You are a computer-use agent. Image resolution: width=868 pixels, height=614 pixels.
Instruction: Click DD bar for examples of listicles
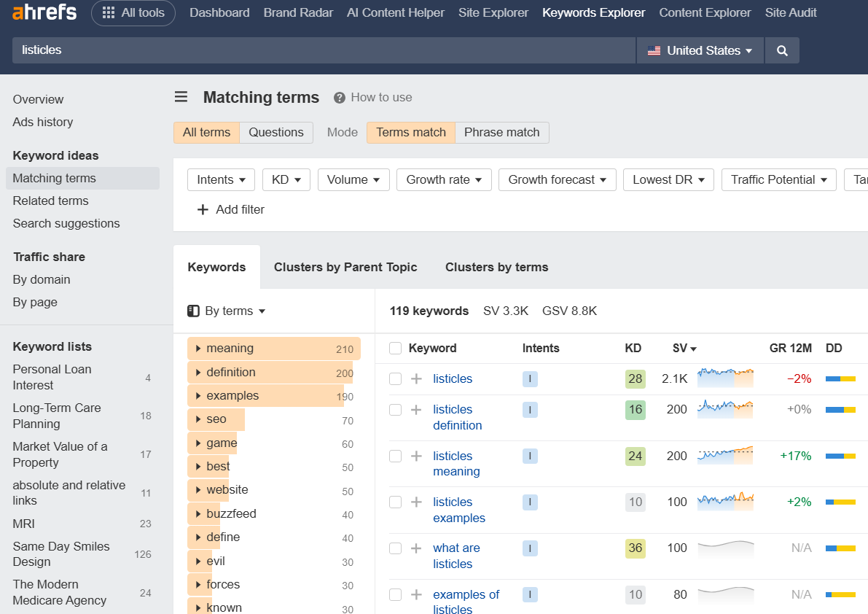tap(840, 594)
